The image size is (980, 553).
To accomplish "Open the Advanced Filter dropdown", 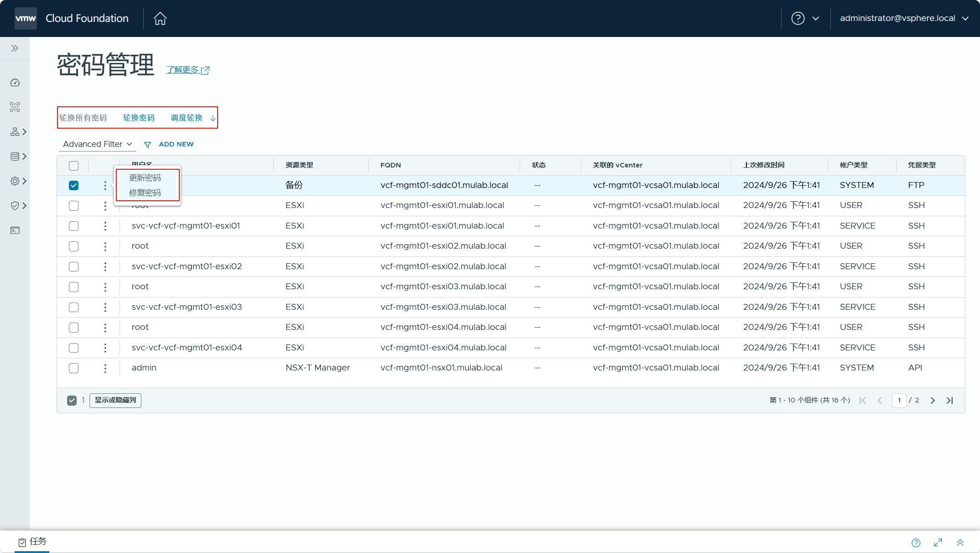I will tap(98, 144).
